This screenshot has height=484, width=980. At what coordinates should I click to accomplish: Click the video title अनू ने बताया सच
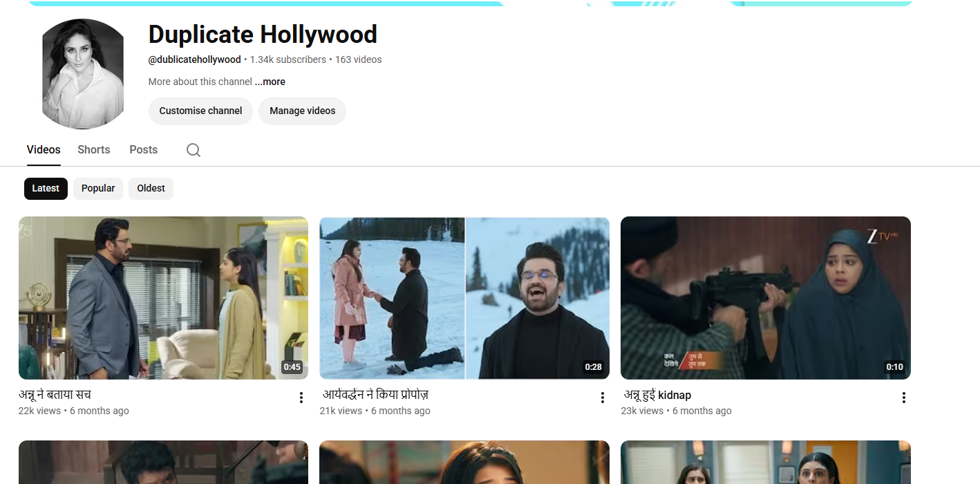(x=55, y=395)
